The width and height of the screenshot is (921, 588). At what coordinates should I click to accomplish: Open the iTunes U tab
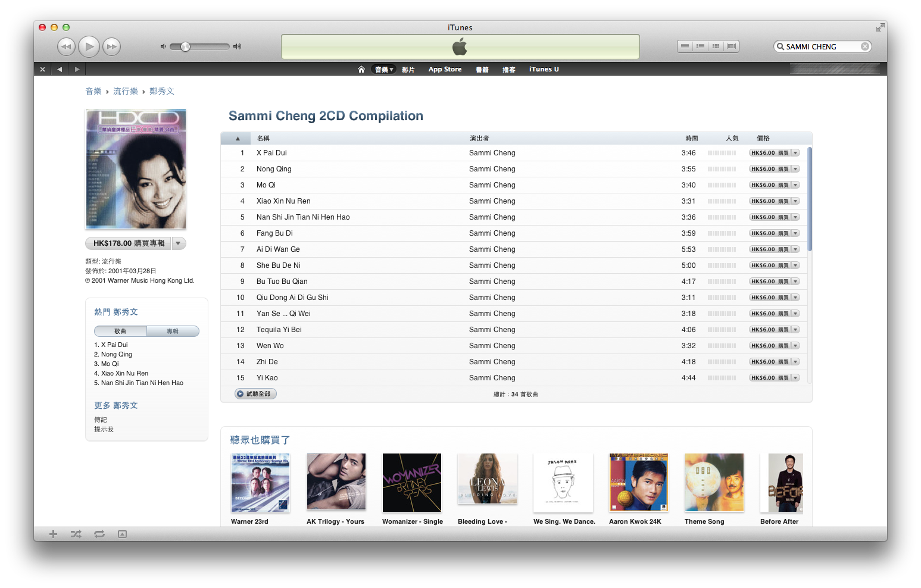544,70
